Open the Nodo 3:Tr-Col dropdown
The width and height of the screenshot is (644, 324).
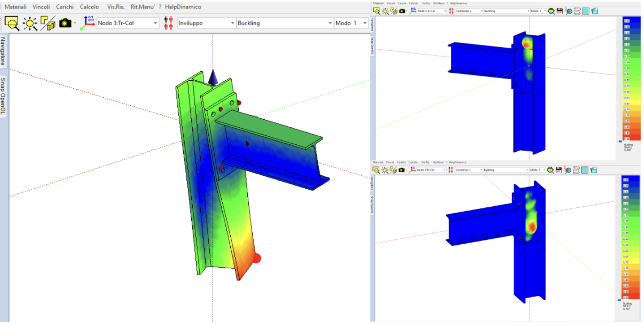(155, 23)
